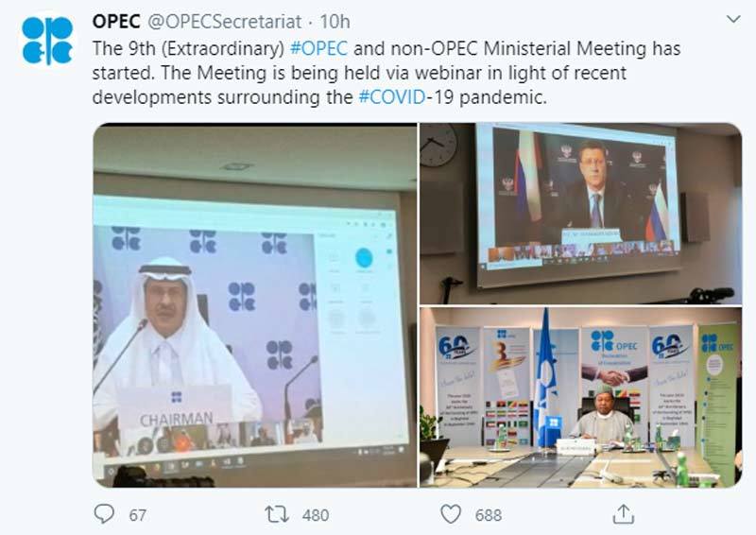
Task: Click the retweet count 480
Action: 315,514
